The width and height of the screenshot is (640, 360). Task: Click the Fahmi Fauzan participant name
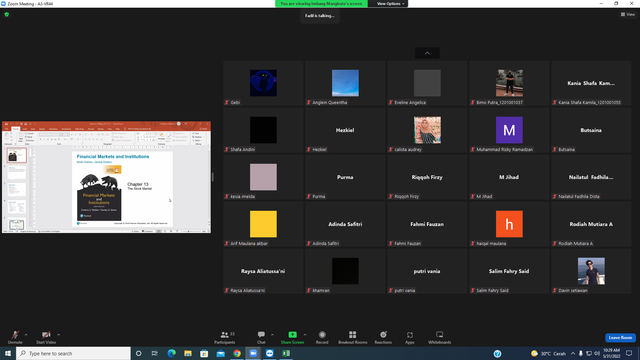pos(427,224)
